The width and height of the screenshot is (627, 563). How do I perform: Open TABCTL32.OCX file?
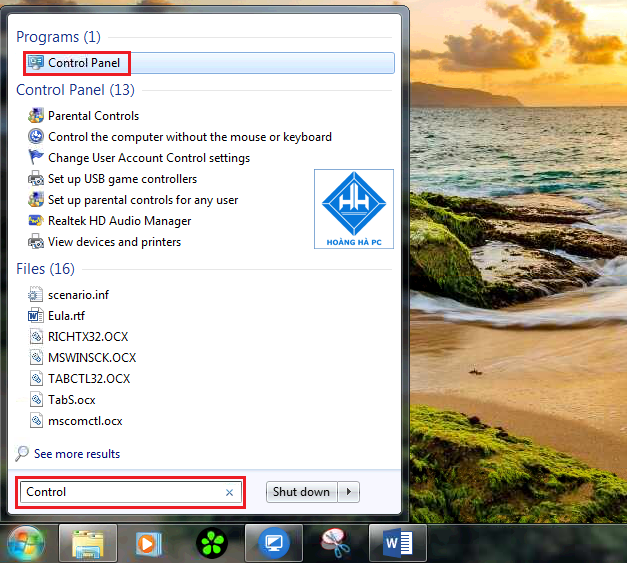pos(89,379)
